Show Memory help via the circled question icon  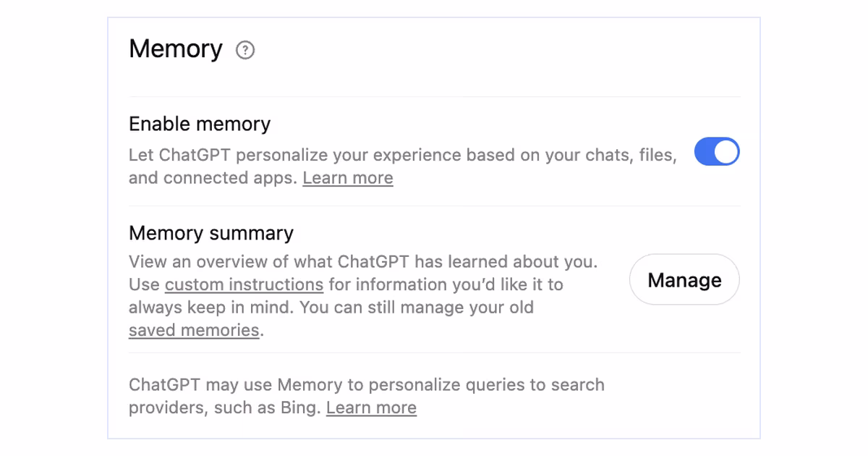coord(246,50)
